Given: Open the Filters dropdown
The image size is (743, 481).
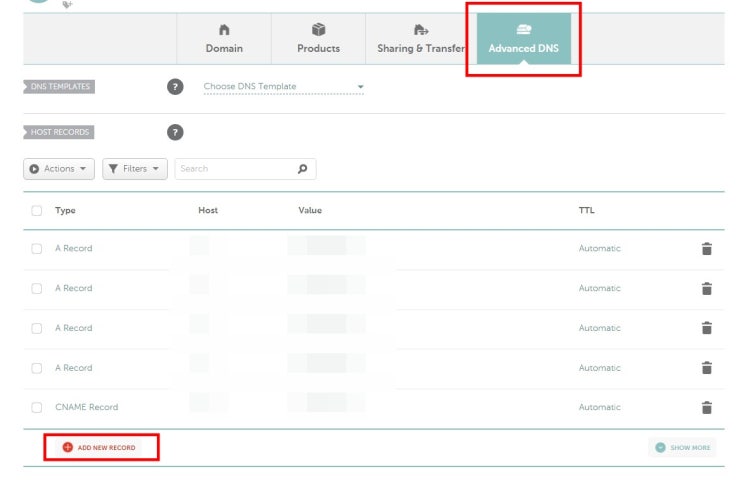Looking at the screenshot, I should click(x=135, y=169).
